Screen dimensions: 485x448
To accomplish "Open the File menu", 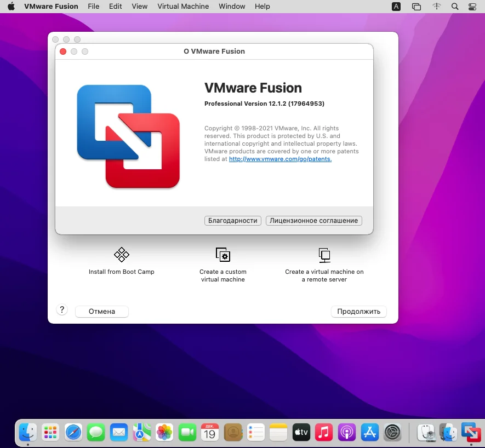I will pos(93,6).
